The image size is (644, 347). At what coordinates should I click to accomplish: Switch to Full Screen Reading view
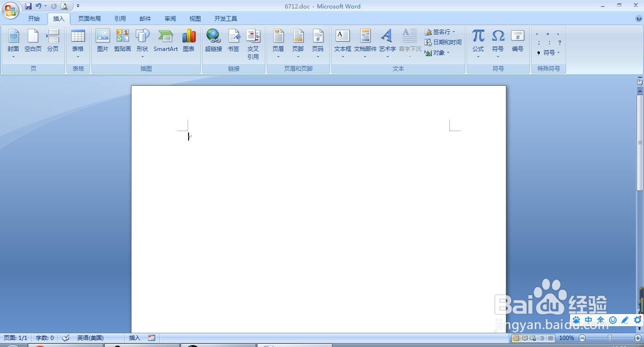click(525, 338)
